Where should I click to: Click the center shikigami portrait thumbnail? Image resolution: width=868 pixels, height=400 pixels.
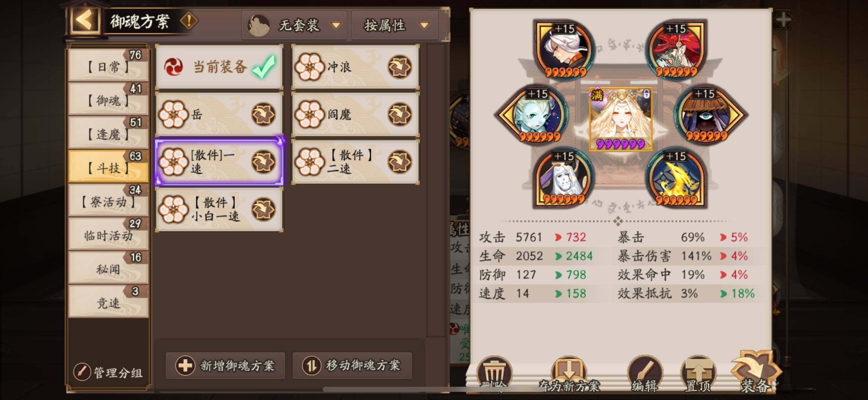(x=621, y=119)
